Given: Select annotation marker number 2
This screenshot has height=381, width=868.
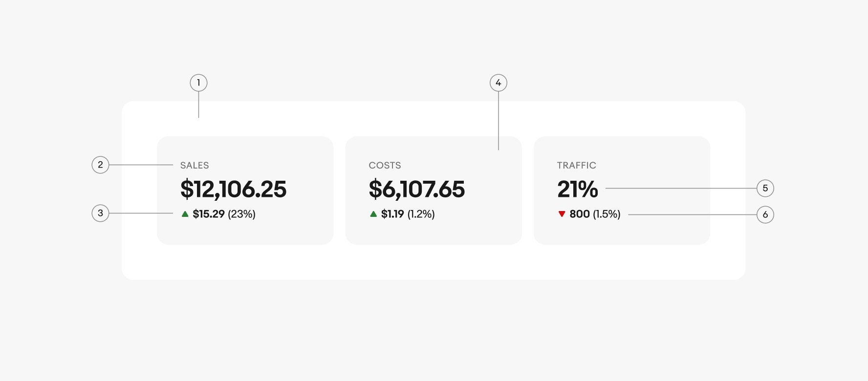Looking at the screenshot, I should coord(101,165).
